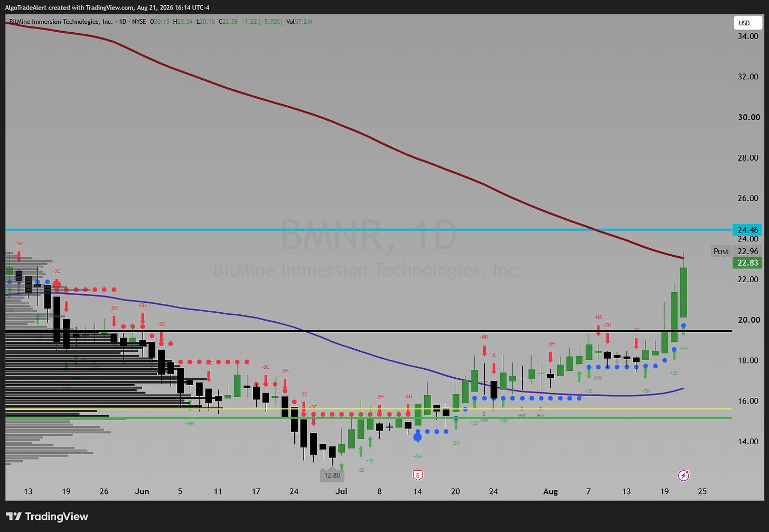Select the Aug label on date axis
Screen dimensions: 769x532
point(550,492)
